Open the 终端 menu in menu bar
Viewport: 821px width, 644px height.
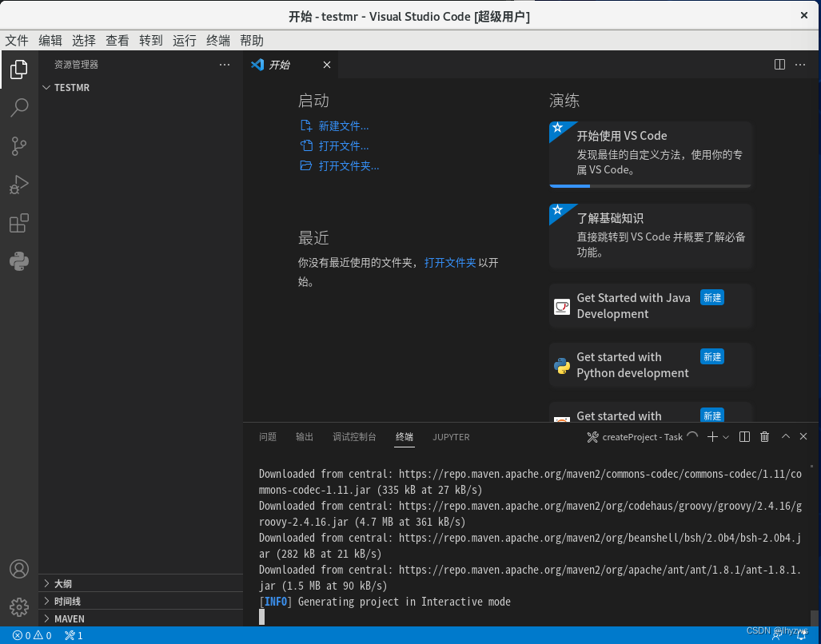point(217,40)
